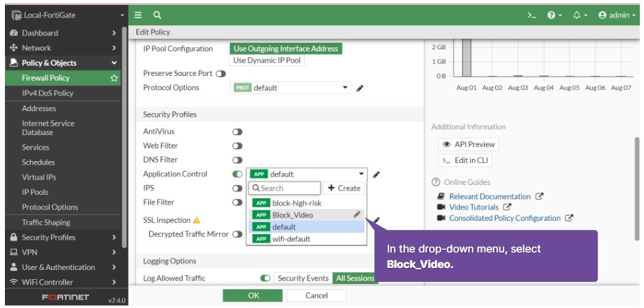Click the Application Control default dropdown
The image size is (644, 308).
[x=306, y=174]
